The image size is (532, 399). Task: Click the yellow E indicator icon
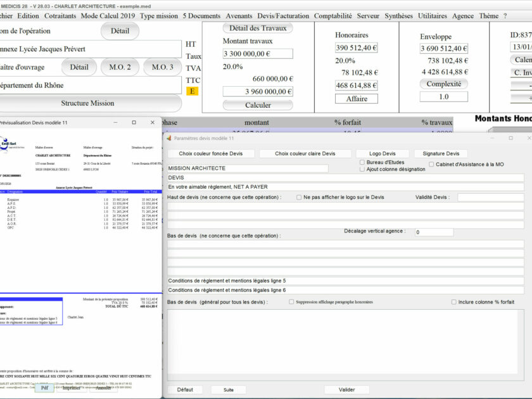coord(192,91)
